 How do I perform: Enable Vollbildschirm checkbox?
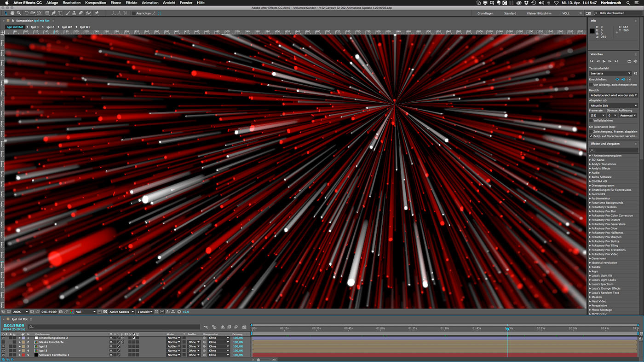(591, 120)
